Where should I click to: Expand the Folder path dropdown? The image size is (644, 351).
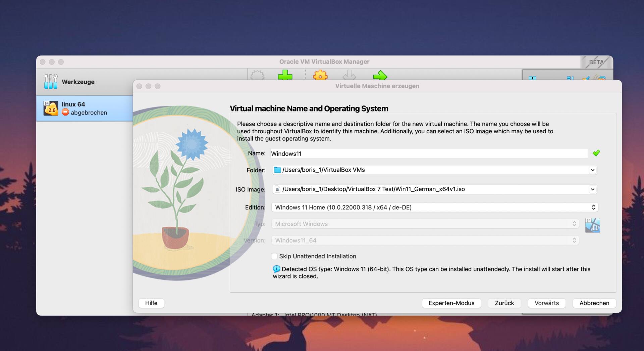(x=592, y=170)
